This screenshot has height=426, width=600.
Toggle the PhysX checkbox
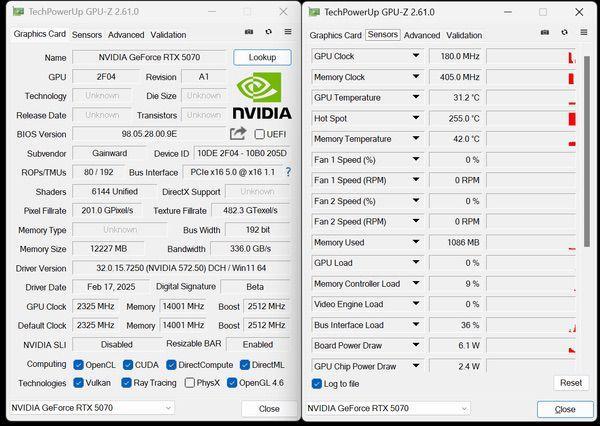(189, 383)
